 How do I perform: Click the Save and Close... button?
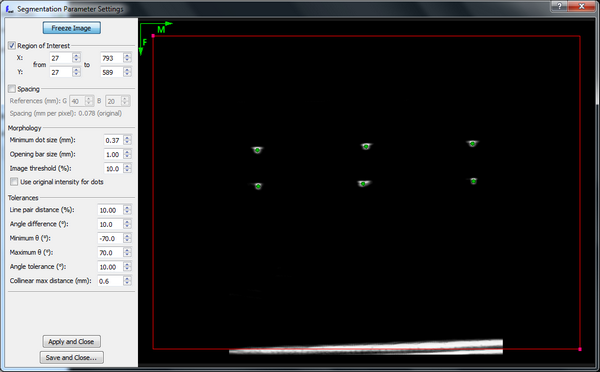[x=72, y=357]
